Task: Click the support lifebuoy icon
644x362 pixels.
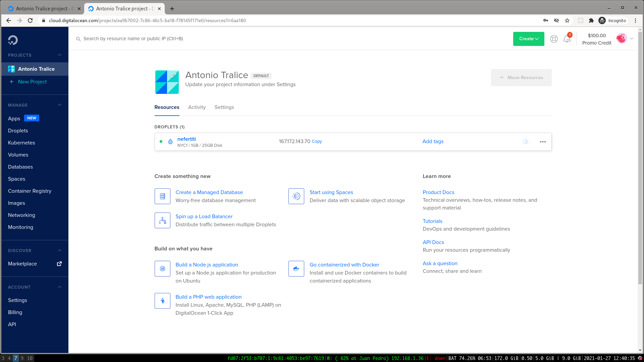Action: [x=554, y=39]
